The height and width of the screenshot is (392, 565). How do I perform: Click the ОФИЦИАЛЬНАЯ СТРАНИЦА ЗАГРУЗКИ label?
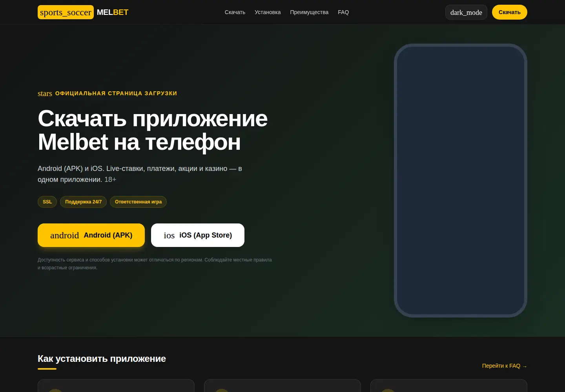point(116,93)
